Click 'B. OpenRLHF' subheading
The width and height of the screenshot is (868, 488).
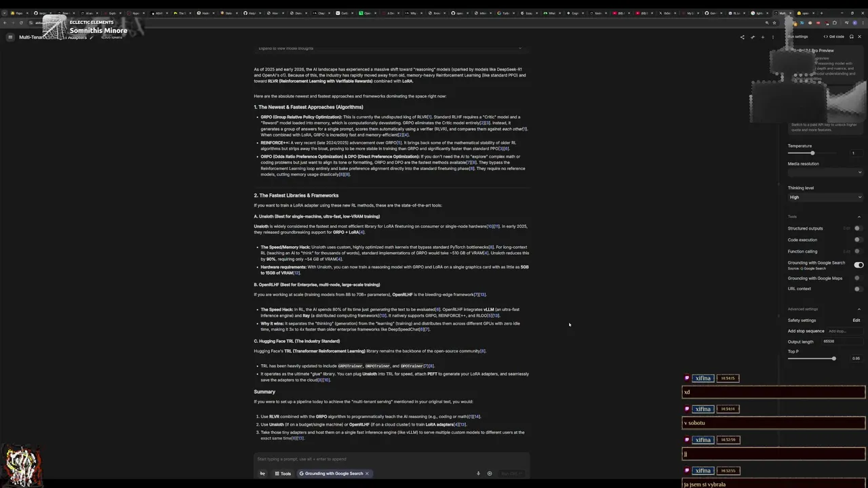[x=317, y=285]
